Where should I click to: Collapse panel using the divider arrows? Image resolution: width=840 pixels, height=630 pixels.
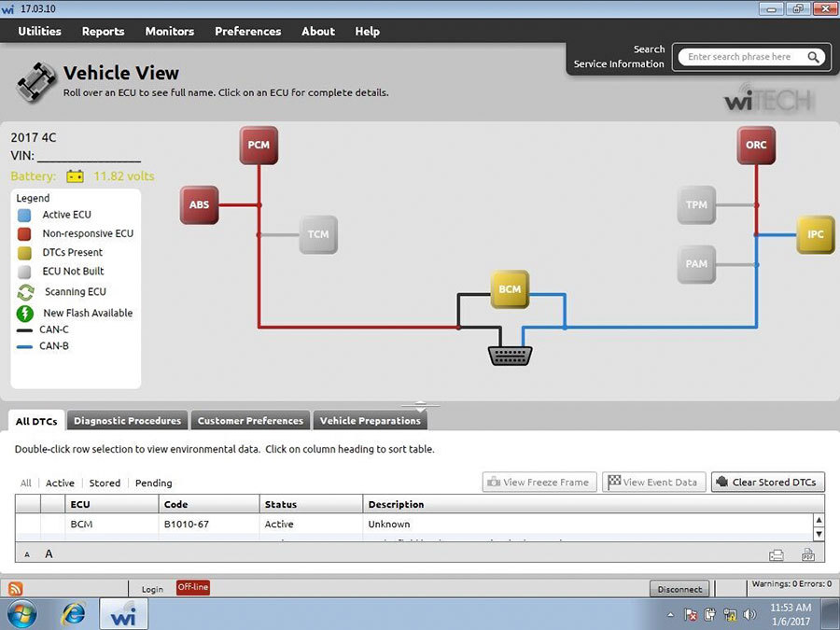pyautogui.click(x=420, y=406)
